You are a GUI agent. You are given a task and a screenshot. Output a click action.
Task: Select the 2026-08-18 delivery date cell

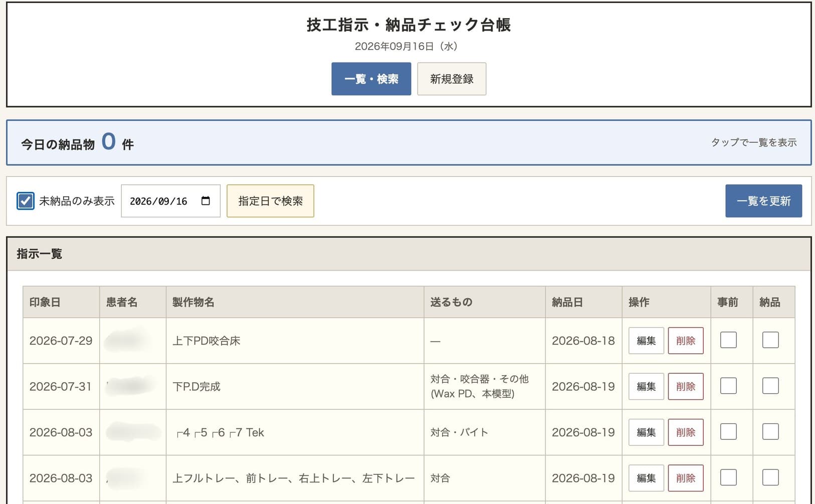coord(583,341)
